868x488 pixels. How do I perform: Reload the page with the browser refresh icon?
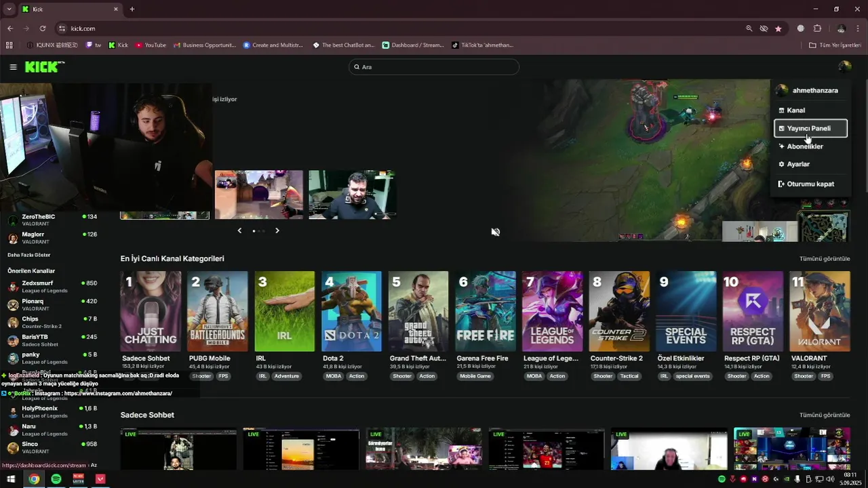click(43, 28)
